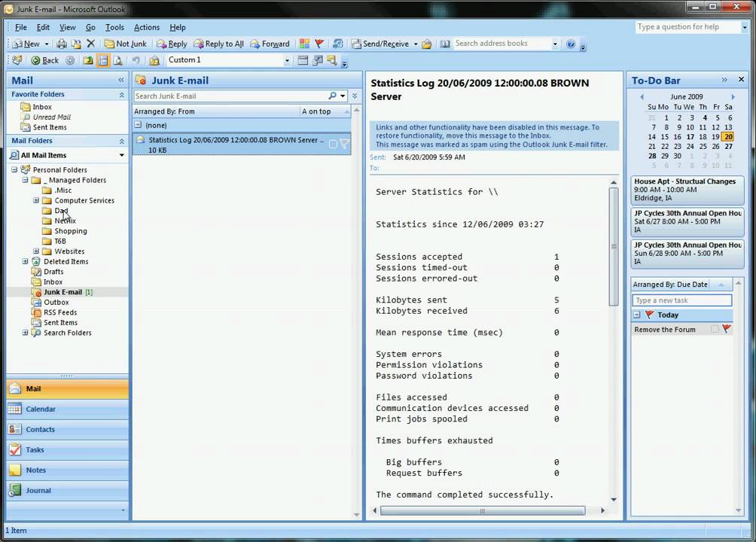Switch to the Notes pane
The image size is (756, 542).
click(x=68, y=470)
